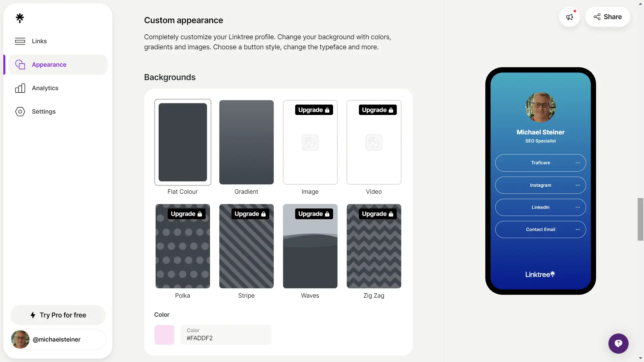Select the Flat Colour background option
Screen dimensions: 644x362
pyautogui.click(x=182, y=142)
